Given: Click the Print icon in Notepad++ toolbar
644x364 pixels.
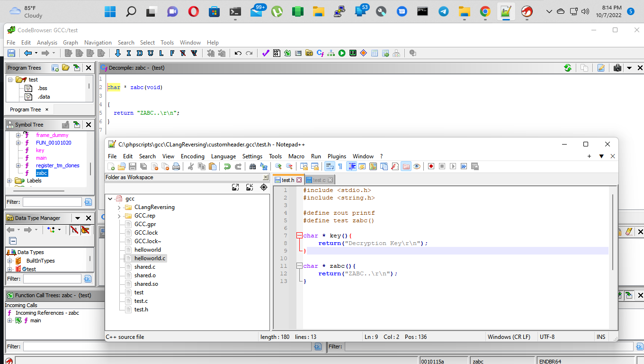Looking at the screenshot, I should point(176,166).
